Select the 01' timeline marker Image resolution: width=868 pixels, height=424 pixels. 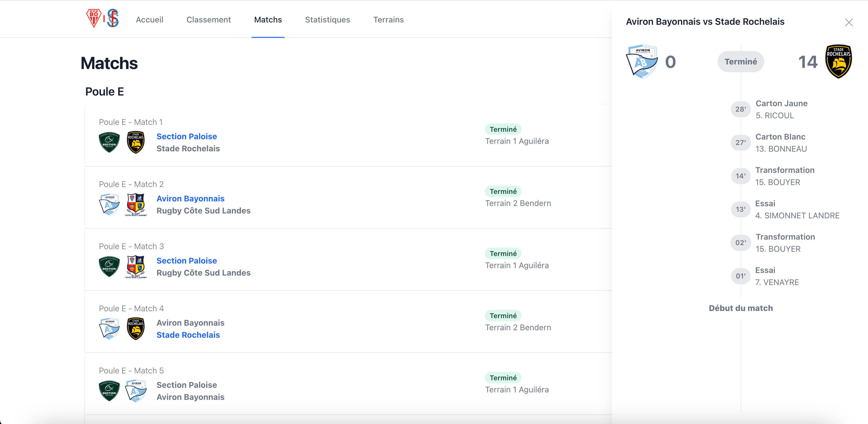(x=741, y=276)
